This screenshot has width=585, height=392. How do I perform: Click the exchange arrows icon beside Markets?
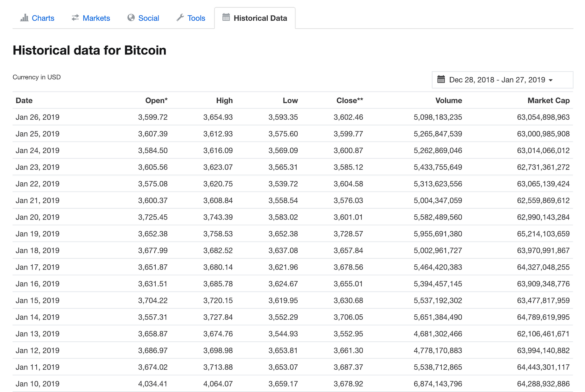tap(75, 18)
